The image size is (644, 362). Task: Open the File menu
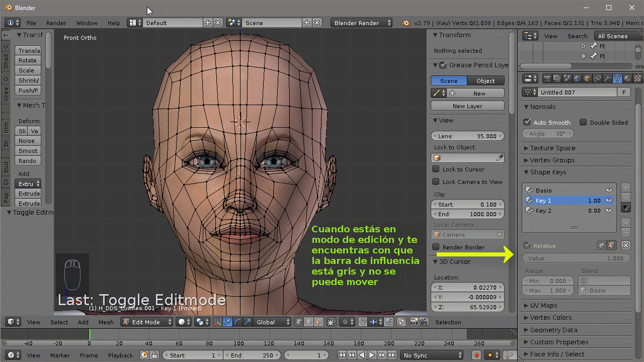click(x=31, y=23)
